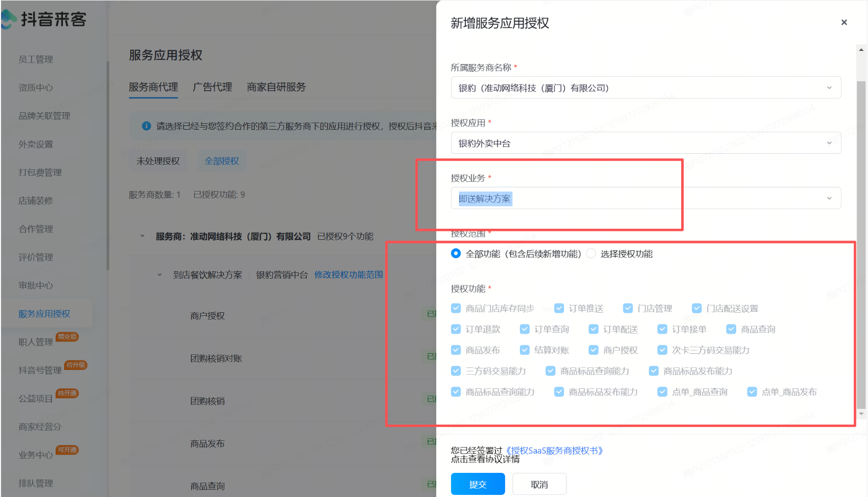Toggle 次卡三方码交易能力 checkbox
The image size is (868, 497).
pos(662,350)
